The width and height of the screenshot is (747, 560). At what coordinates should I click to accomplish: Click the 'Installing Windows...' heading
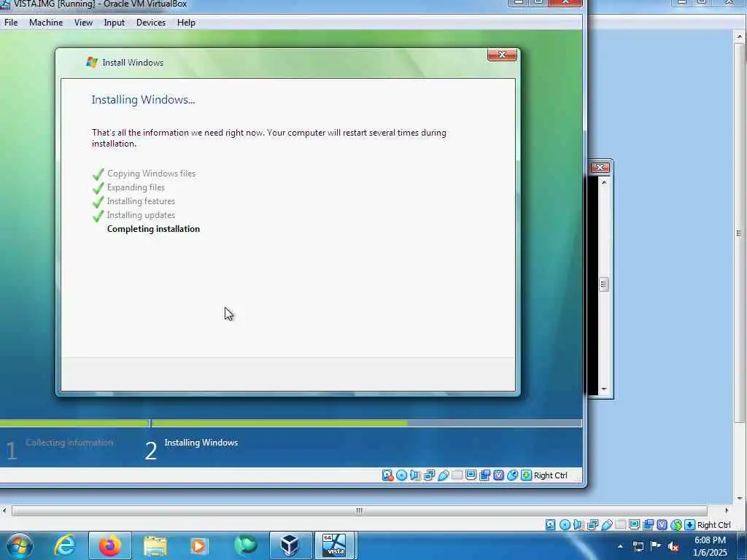[143, 99]
